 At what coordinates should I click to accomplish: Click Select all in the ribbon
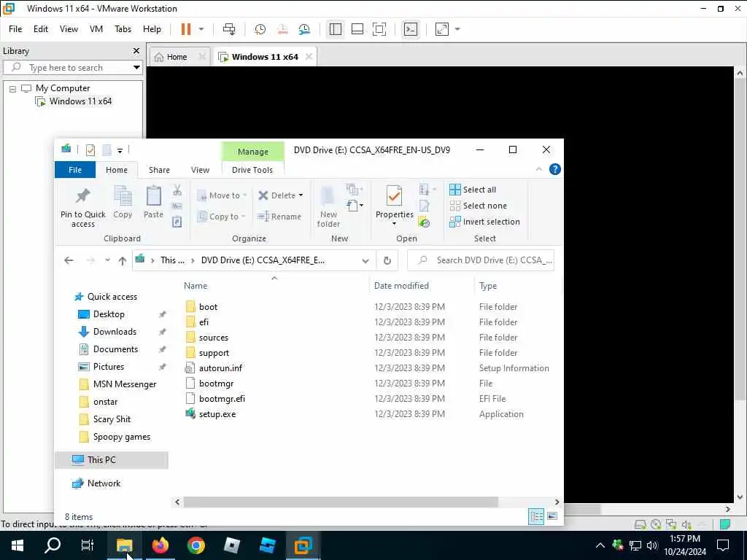(473, 190)
